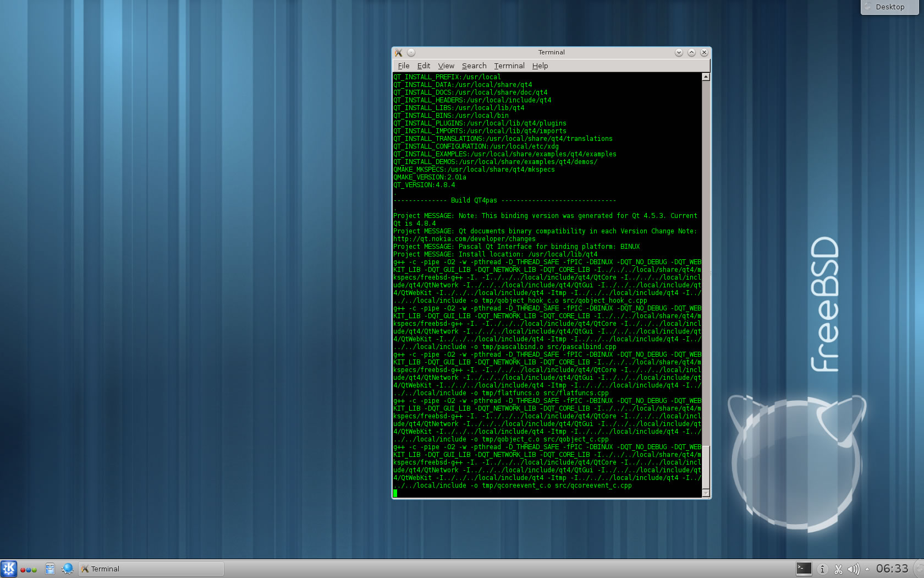Close the Terminal window

coord(704,52)
